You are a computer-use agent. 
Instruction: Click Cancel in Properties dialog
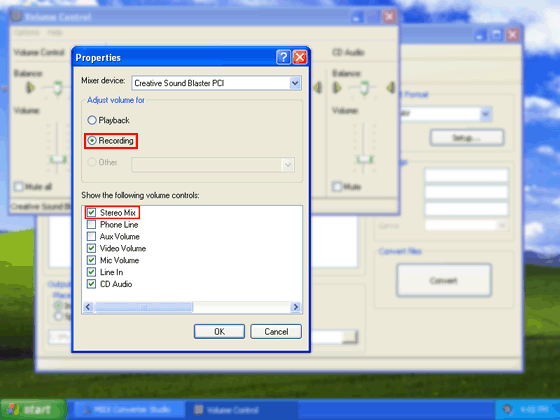276,331
